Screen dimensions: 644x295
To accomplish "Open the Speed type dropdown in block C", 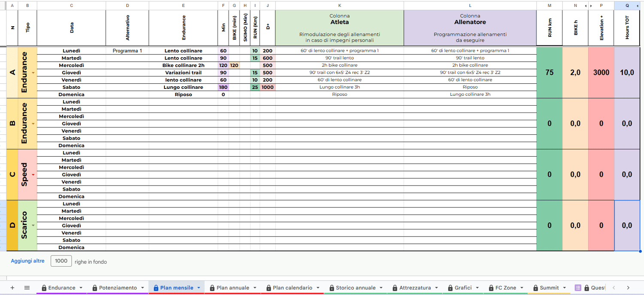I will 33,175.
